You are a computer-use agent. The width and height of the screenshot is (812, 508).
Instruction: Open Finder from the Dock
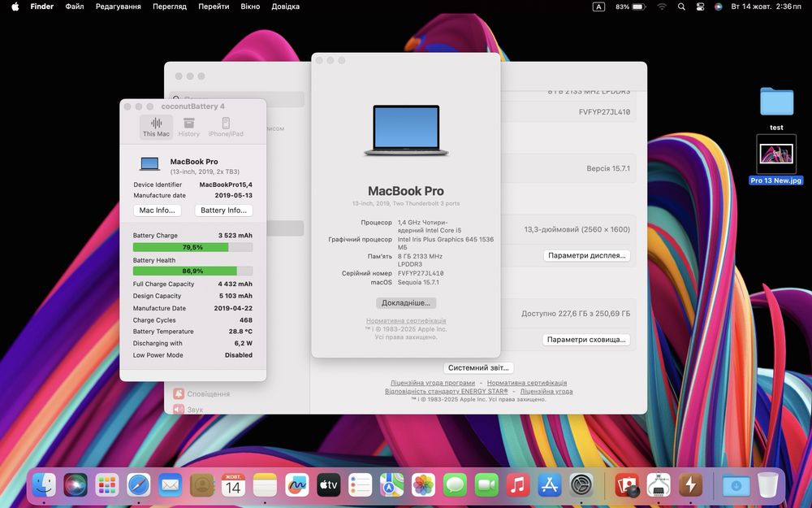pyautogui.click(x=44, y=485)
